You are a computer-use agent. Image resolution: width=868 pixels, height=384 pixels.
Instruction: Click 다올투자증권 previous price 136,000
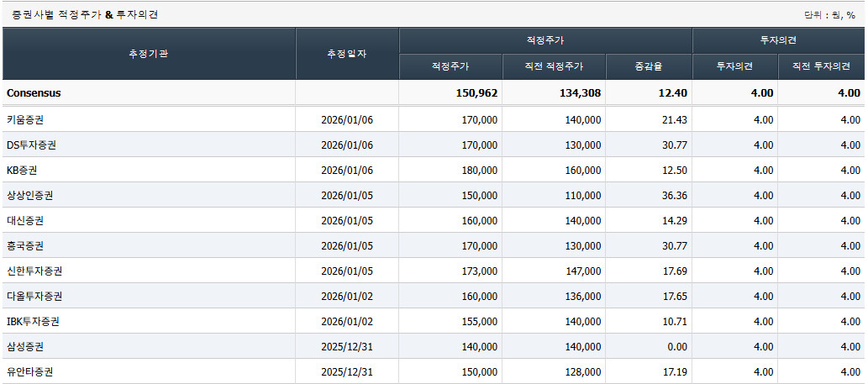click(583, 297)
